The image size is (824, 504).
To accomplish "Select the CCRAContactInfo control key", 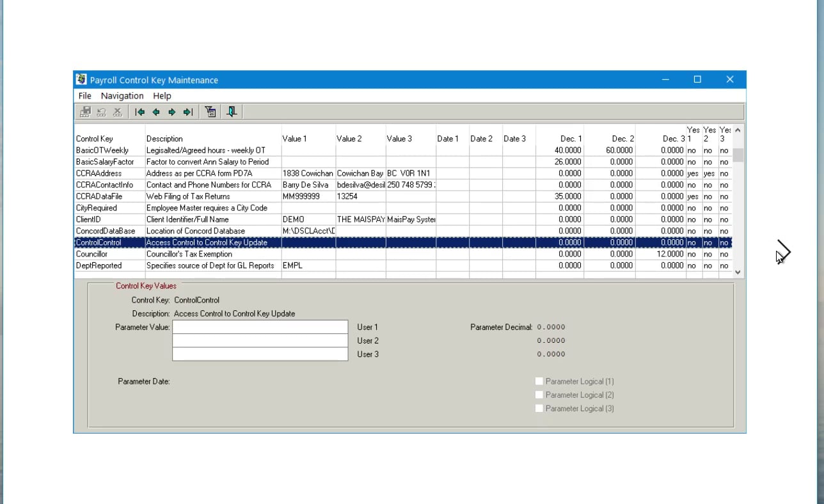I will click(105, 185).
